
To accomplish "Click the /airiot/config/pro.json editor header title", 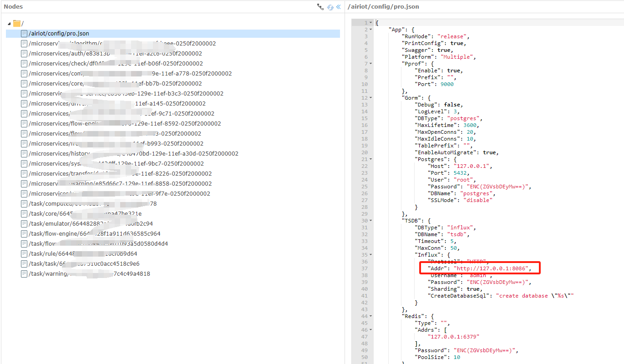I will coord(383,7).
